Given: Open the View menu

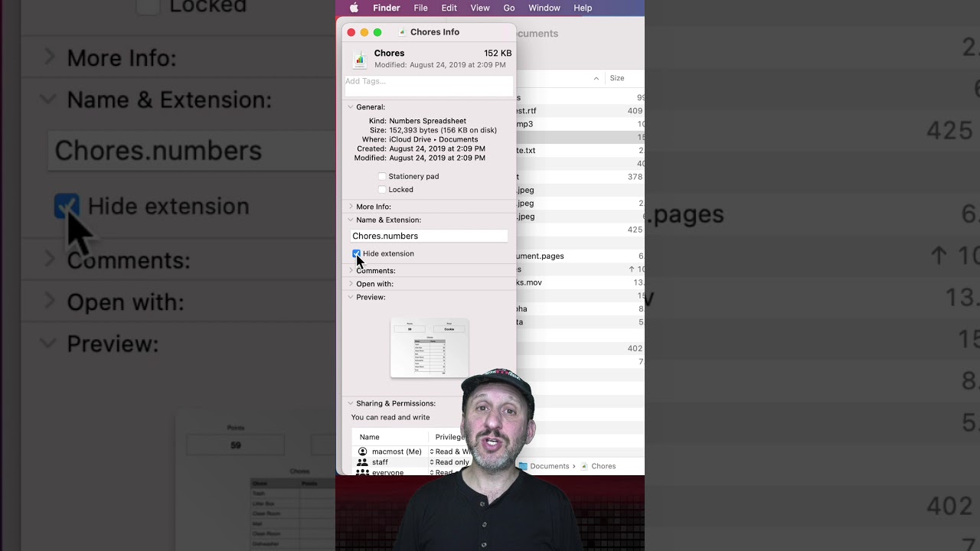Looking at the screenshot, I should pyautogui.click(x=480, y=8).
